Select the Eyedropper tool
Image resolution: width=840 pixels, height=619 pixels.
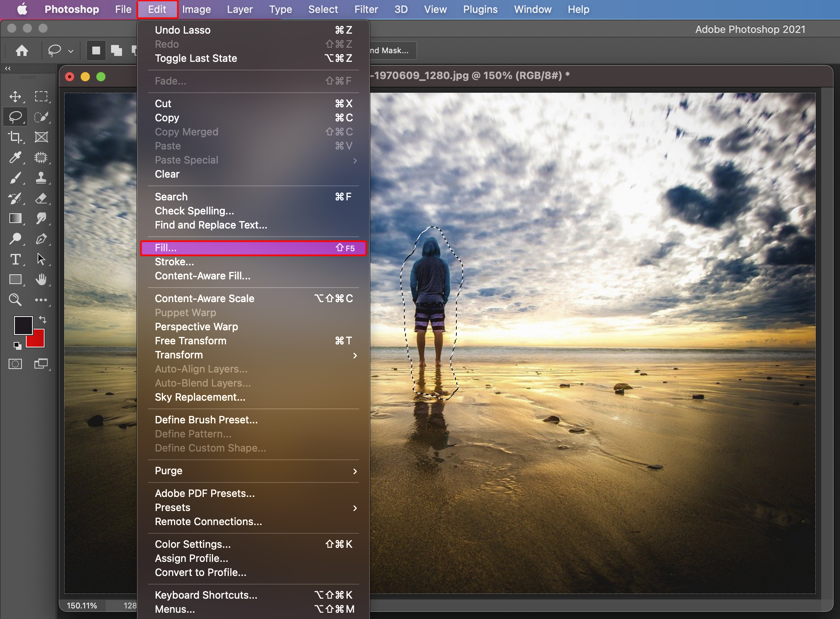coord(15,157)
